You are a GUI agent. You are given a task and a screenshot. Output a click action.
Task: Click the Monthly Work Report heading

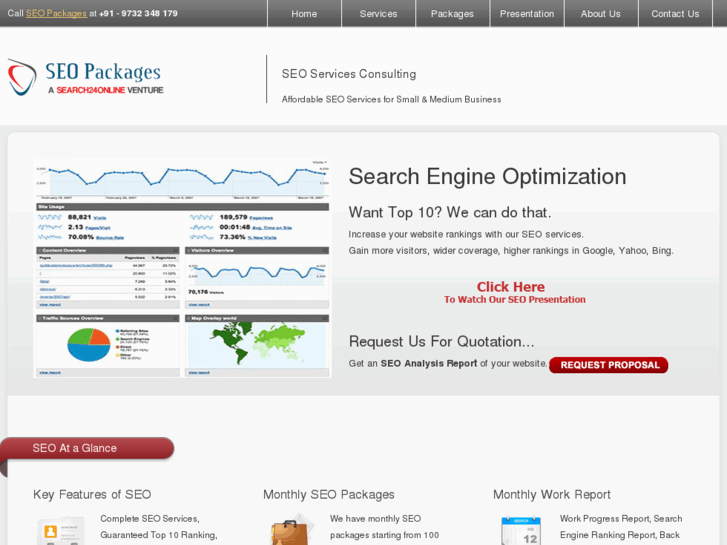[552, 494]
